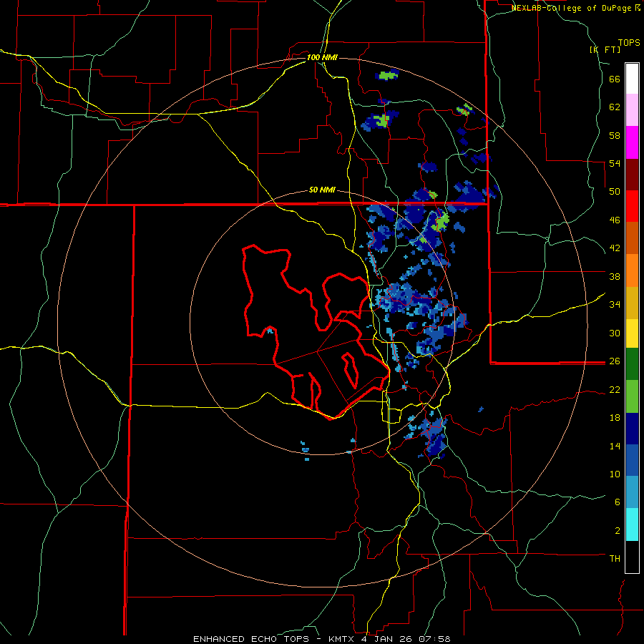Click the dark green swatch between 26 and 22
This screenshot has height=644, width=644.
click(632, 364)
